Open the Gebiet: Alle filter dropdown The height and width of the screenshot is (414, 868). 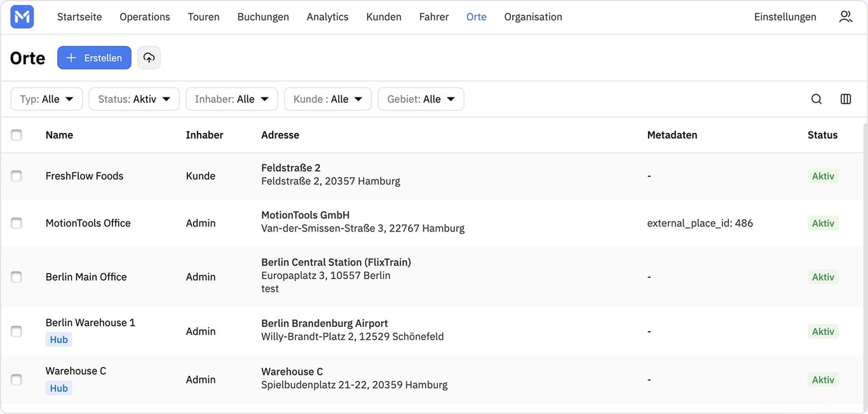point(421,99)
